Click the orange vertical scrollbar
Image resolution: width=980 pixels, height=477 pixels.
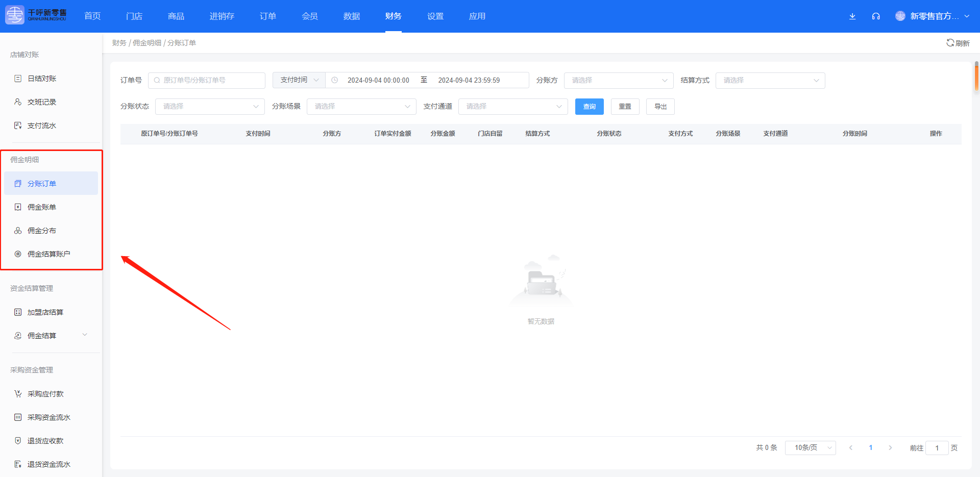pyautogui.click(x=976, y=77)
